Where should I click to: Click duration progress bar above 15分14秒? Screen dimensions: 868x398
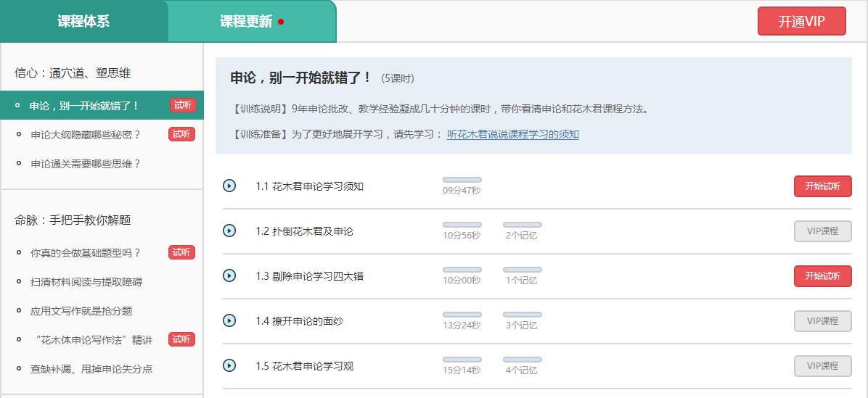(x=462, y=360)
